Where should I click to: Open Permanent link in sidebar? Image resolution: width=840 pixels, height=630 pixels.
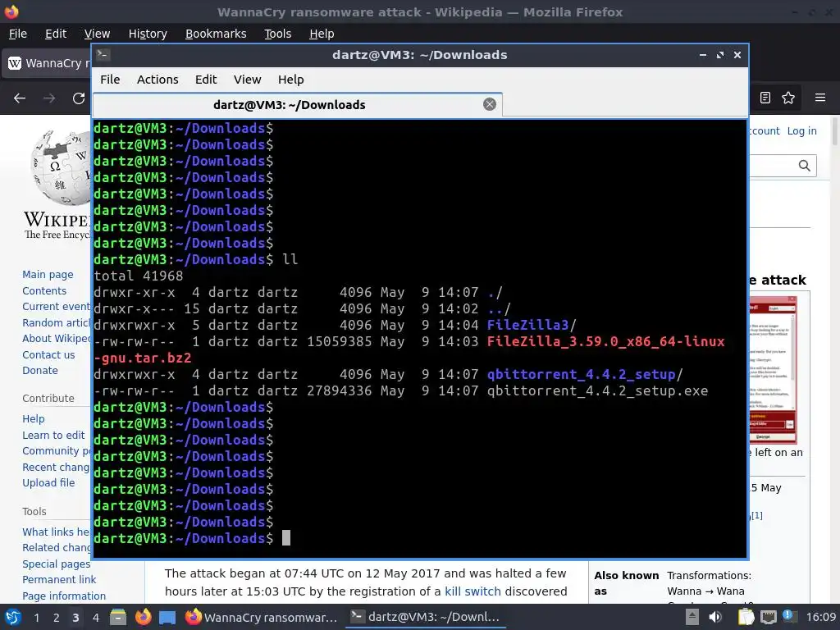point(59,580)
